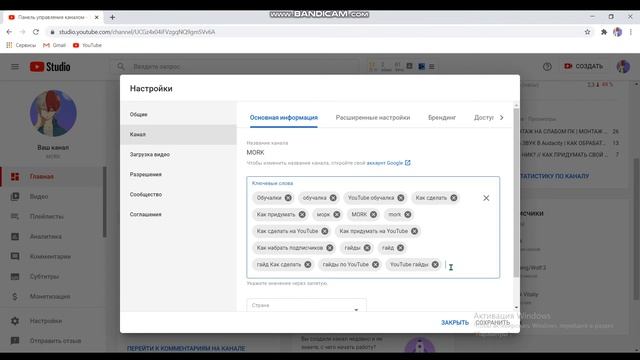Remove 'гайд Как сделать' keyword chip
The height and width of the screenshot is (360, 640).
(x=308, y=264)
